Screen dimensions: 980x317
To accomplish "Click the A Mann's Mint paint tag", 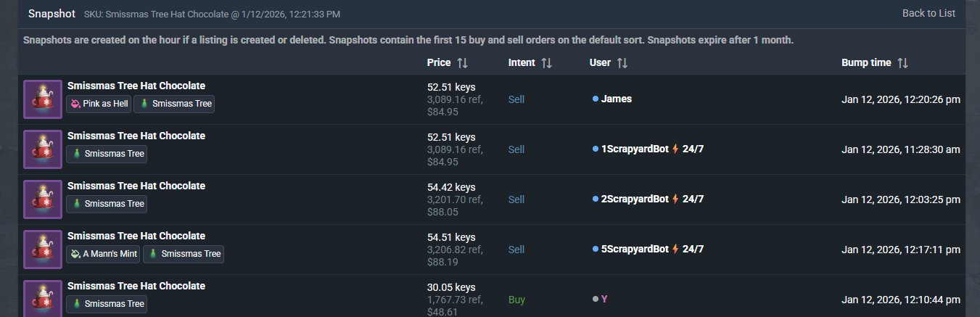I will click(104, 254).
